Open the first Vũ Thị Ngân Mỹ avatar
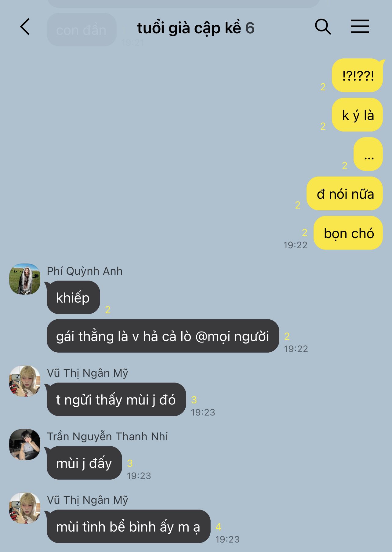392x552 pixels. point(25,381)
